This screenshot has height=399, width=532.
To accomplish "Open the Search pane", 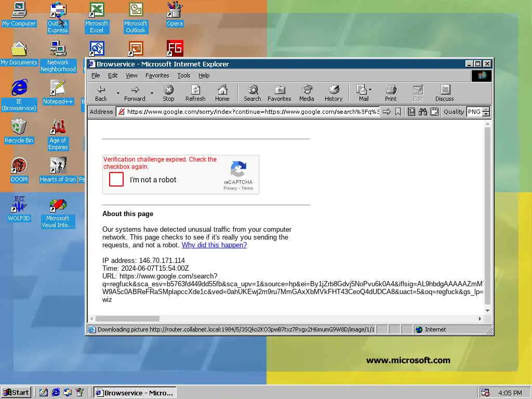I will [x=252, y=94].
